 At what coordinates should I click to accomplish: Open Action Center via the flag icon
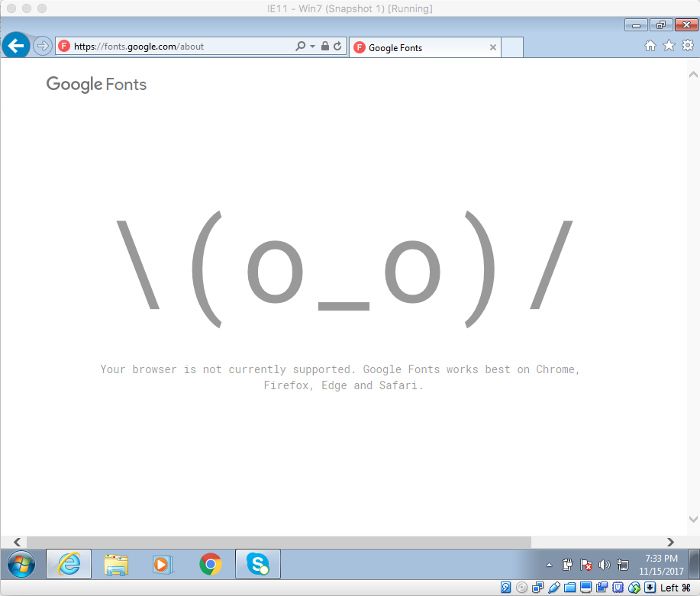[x=585, y=565]
